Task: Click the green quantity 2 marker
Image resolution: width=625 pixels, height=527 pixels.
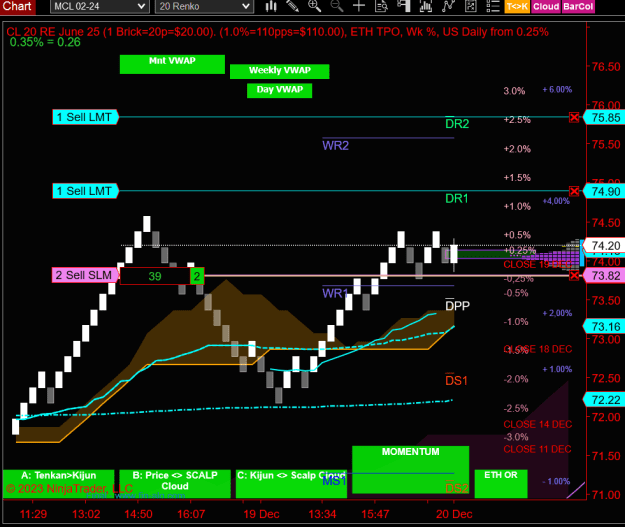Action: (x=197, y=276)
